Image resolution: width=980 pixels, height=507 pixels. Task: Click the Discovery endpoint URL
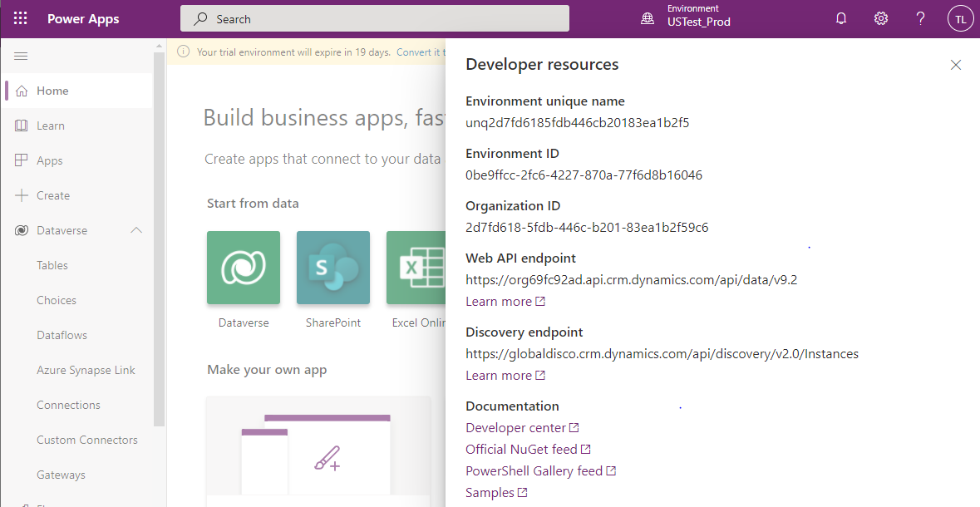click(x=662, y=354)
